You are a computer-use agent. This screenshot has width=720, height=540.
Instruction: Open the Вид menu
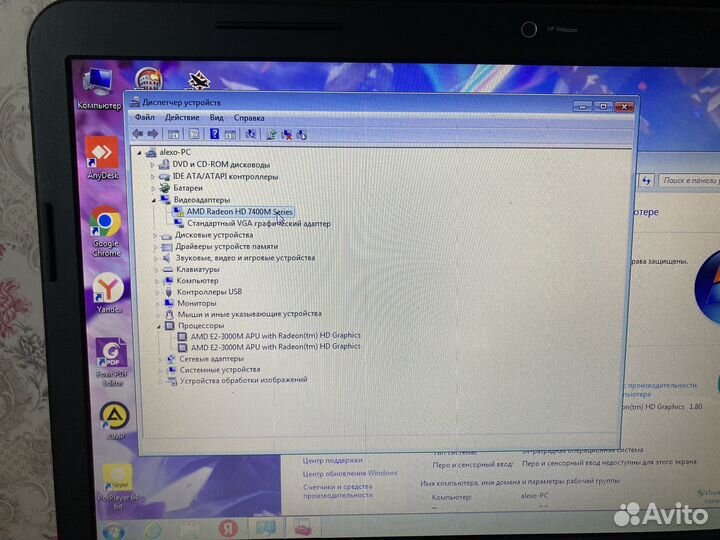coord(216,118)
